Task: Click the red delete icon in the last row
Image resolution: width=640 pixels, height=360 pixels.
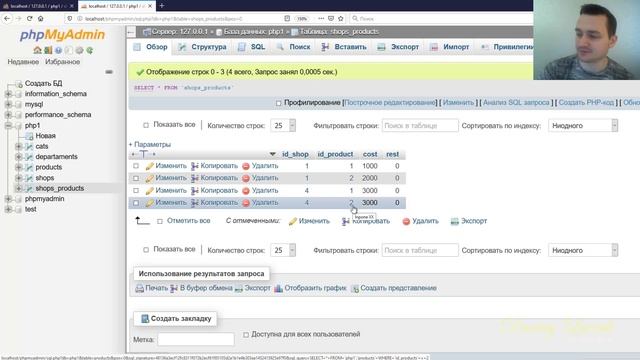Action: click(x=246, y=203)
